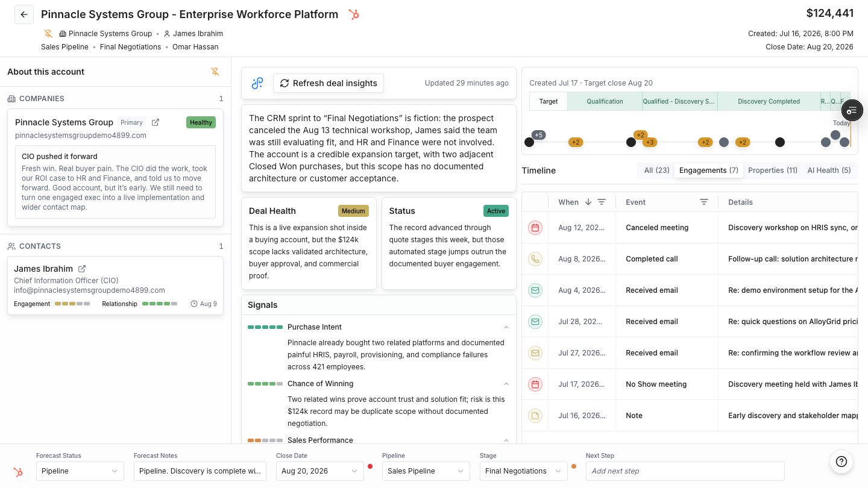This screenshot has width=868, height=488.
Task: Open the help question mark button
Action: (841, 462)
